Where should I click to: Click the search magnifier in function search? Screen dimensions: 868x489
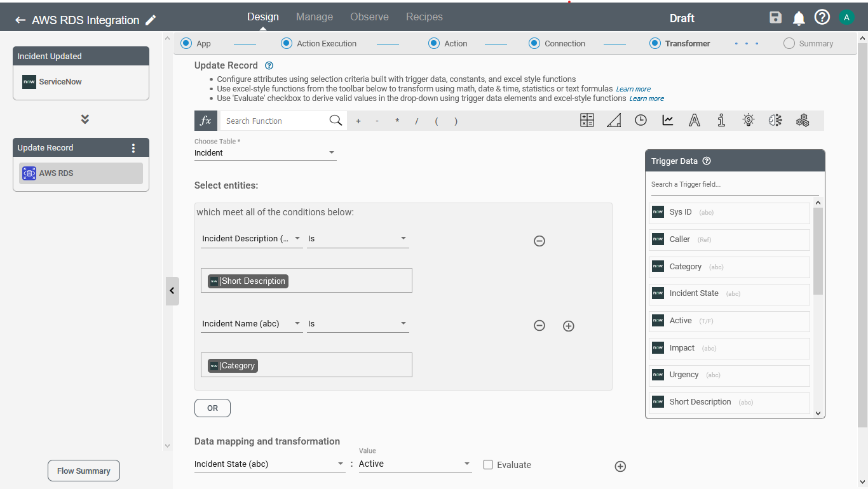pyautogui.click(x=336, y=120)
